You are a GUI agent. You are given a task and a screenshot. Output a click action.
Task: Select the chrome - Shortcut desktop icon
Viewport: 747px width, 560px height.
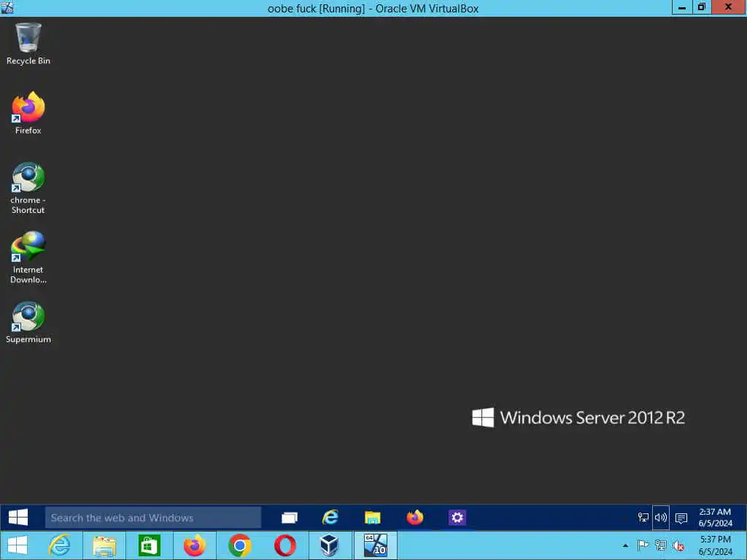28,189
